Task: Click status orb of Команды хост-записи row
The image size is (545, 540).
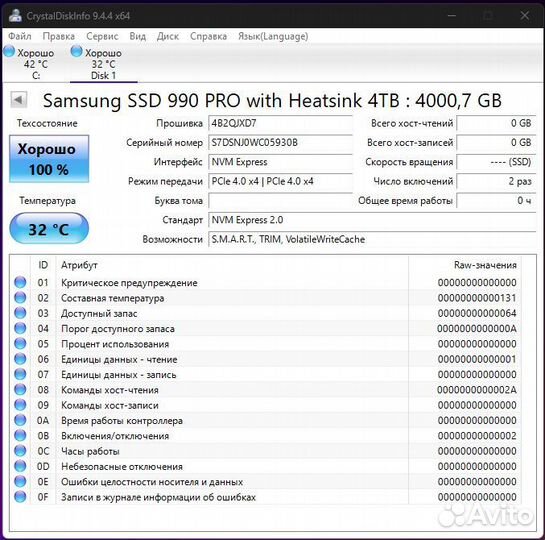Action: pyautogui.click(x=20, y=404)
